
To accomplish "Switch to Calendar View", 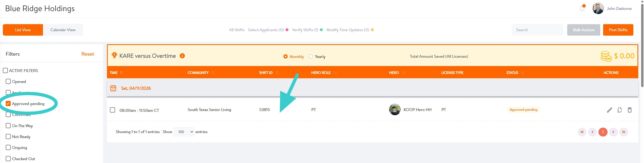I will coord(63,30).
